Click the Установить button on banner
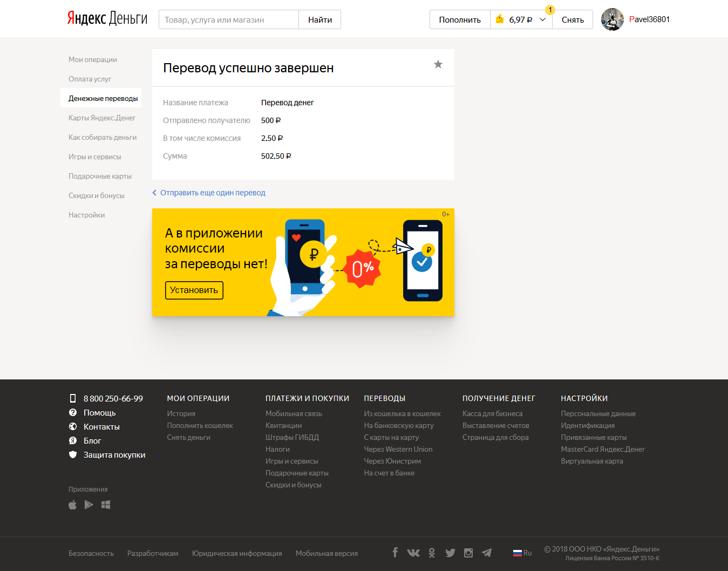 [x=194, y=290]
